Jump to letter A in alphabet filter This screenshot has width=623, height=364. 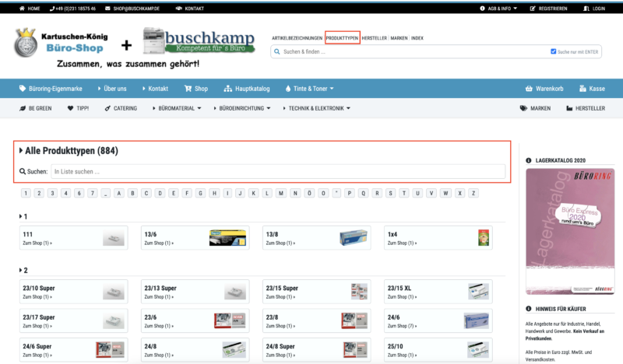119,194
